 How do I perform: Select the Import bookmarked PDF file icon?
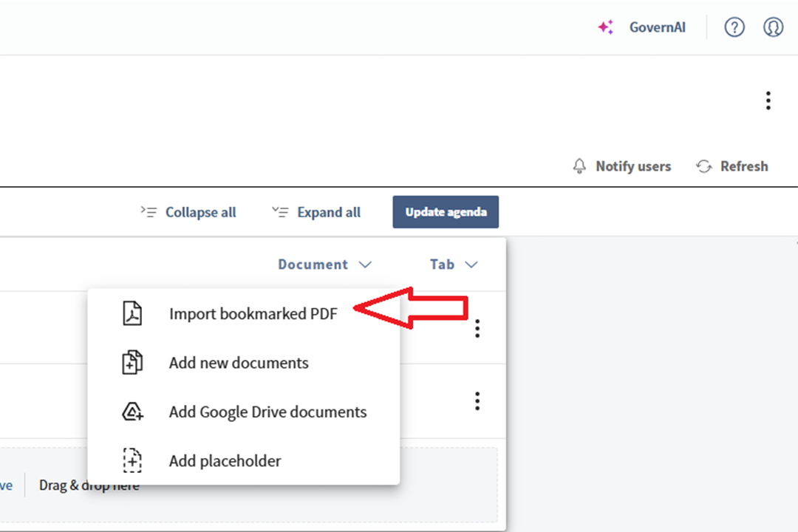(131, 313)
